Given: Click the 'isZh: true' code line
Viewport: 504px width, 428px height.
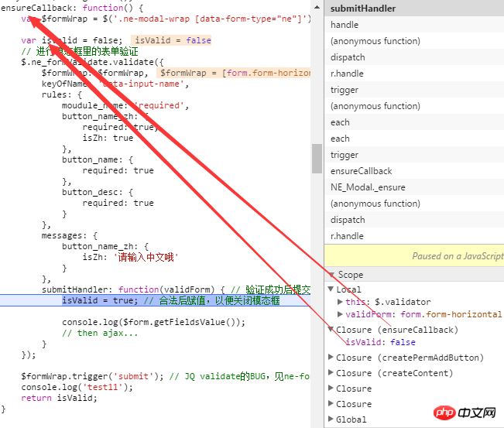Looking at the screenshot, I should pos(108,138).
